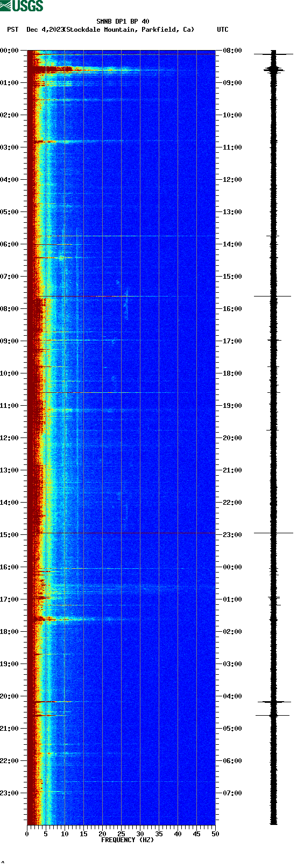Click the 'PST' timezone label
The height and width of the screenshot is (868, 297).
click(x=13, y=30)
